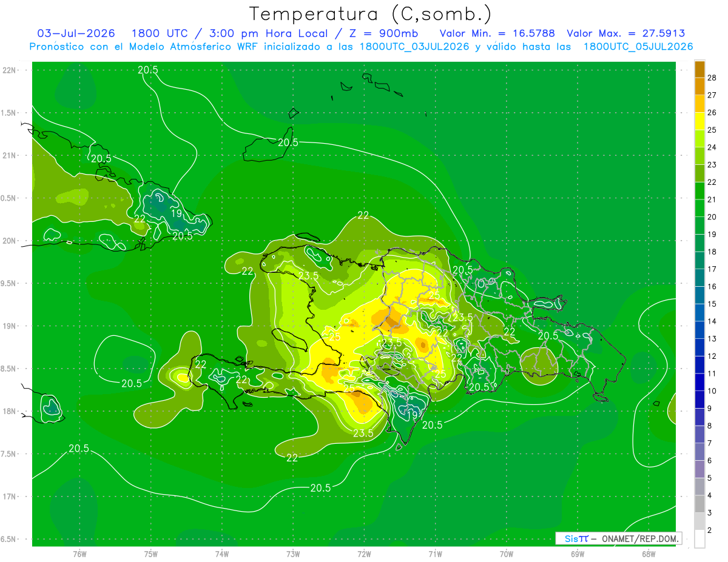Click dark blue legend swatch between 10 and 11
Screen dimensions: 728x562
coord(699,382)
